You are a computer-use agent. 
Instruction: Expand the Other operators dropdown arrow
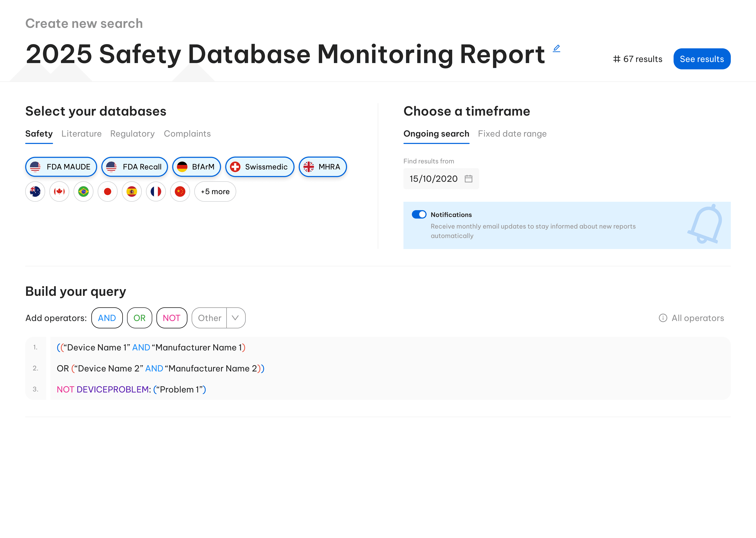click(235, 318)
